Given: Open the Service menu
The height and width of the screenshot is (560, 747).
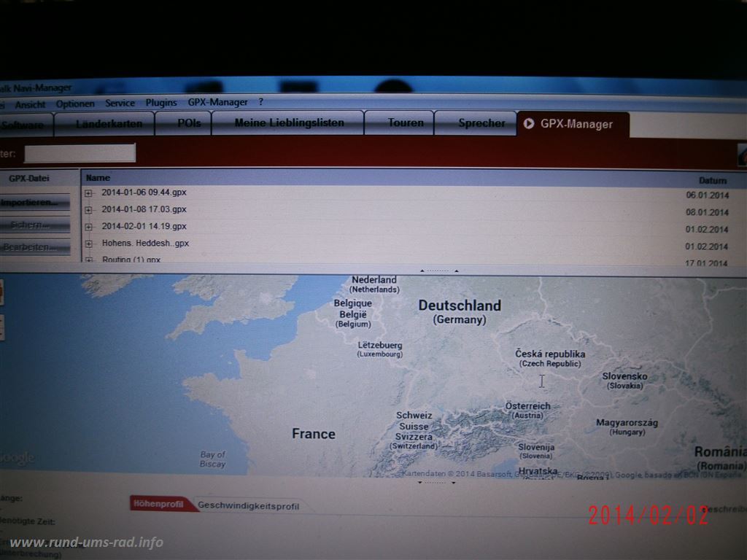Looking at the screenshot, I should point(120,104).
